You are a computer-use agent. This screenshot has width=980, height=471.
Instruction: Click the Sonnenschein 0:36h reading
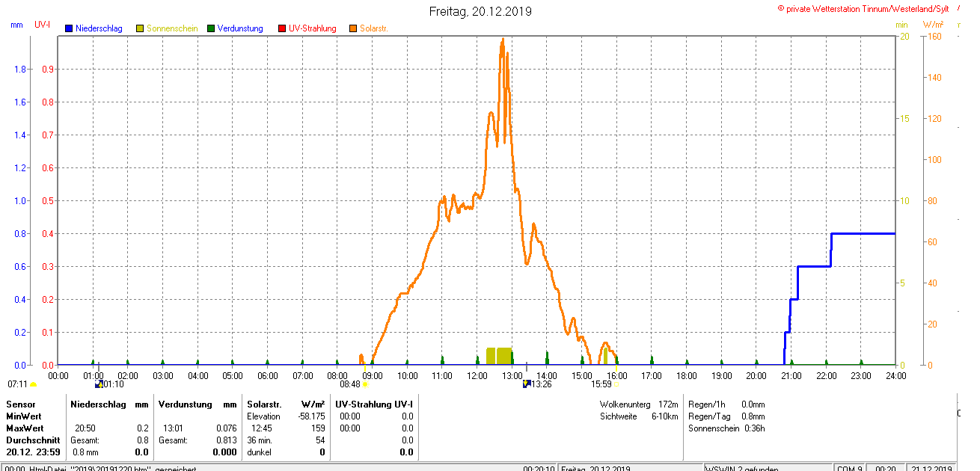(726, 428)
